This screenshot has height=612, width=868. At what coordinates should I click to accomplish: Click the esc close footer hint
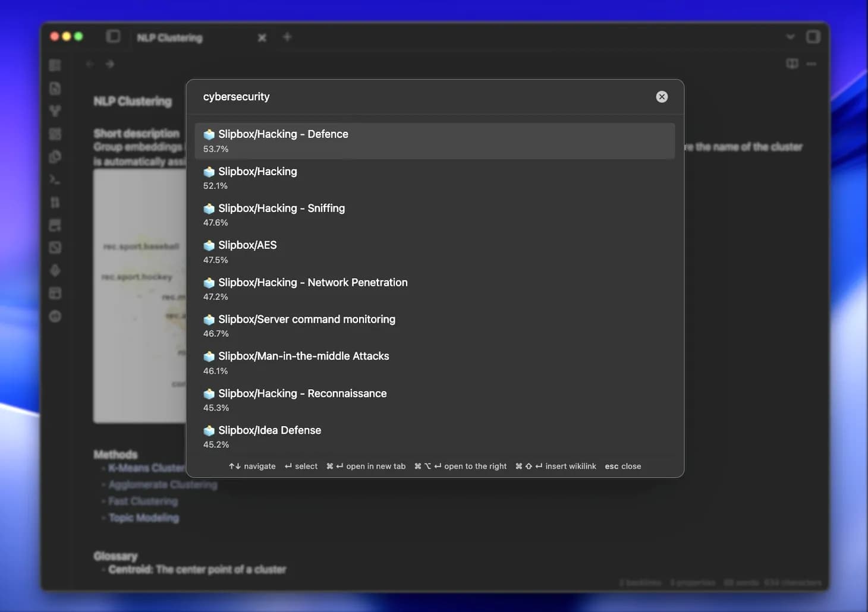[622, 466]
